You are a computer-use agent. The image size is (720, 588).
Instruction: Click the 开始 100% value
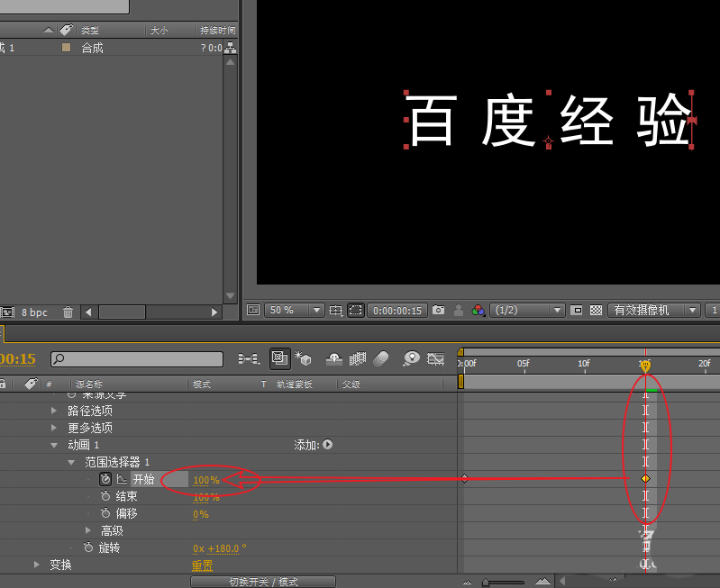tap(206, 480)
